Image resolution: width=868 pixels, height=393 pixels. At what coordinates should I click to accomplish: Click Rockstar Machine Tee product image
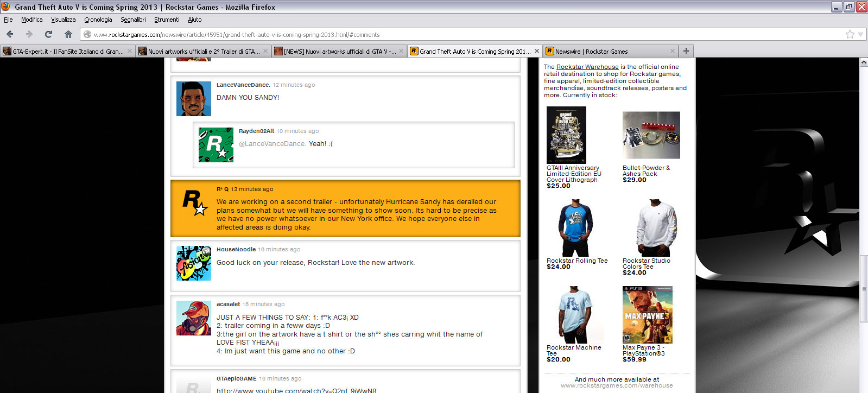click(x=575, y=315)
